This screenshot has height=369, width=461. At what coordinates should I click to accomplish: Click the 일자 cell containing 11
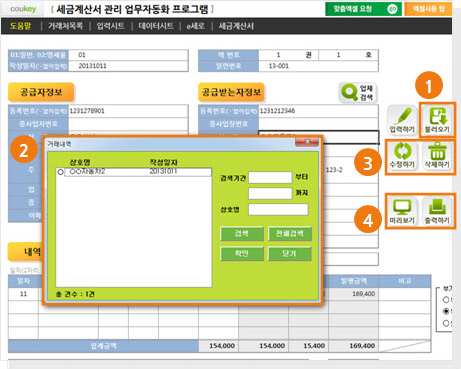pyautogui.click(x=23, y=294)
